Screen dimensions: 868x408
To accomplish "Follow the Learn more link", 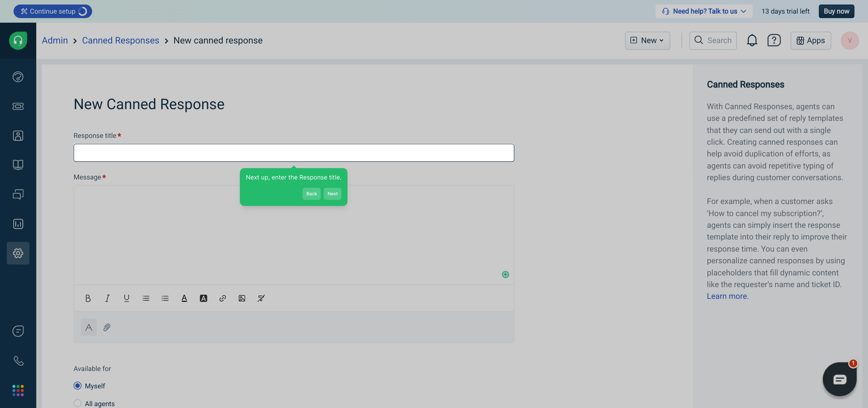I will coord(727,296).
